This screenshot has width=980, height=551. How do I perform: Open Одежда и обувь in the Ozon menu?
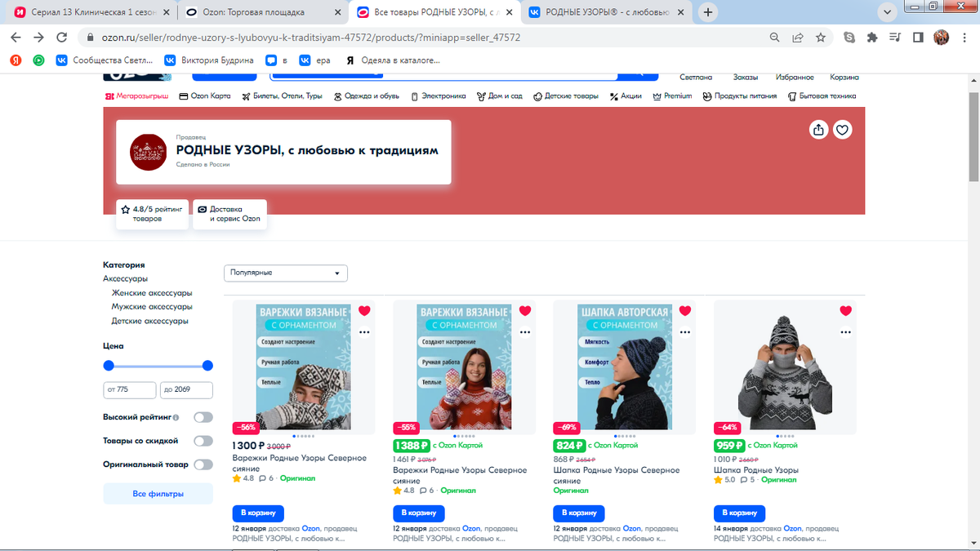(x=366, y=96)
